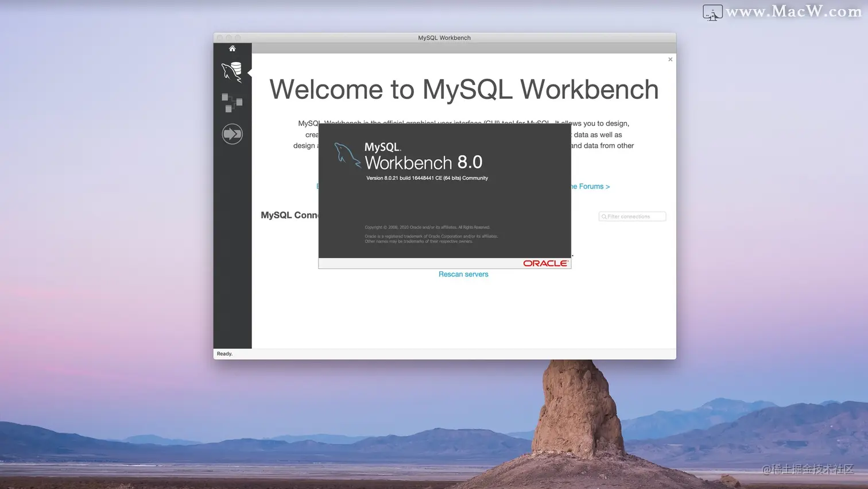Click the magnifier icon in Filter connections
This screenshot has width=868, height=489.
(604, 217)
